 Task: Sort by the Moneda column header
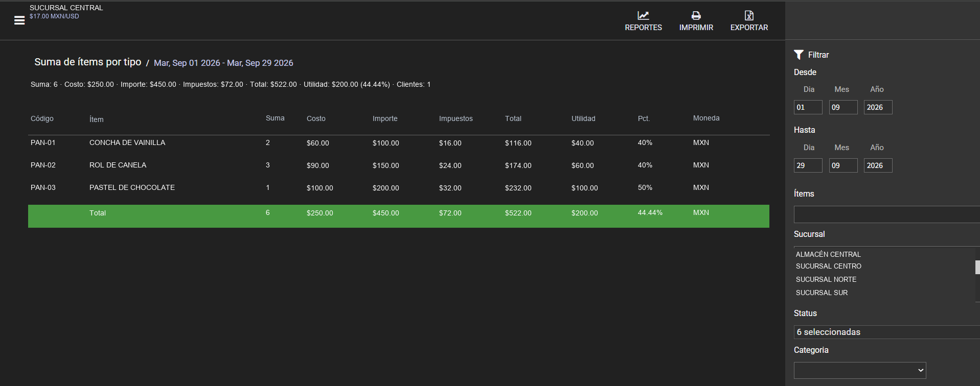pos(706,118)
